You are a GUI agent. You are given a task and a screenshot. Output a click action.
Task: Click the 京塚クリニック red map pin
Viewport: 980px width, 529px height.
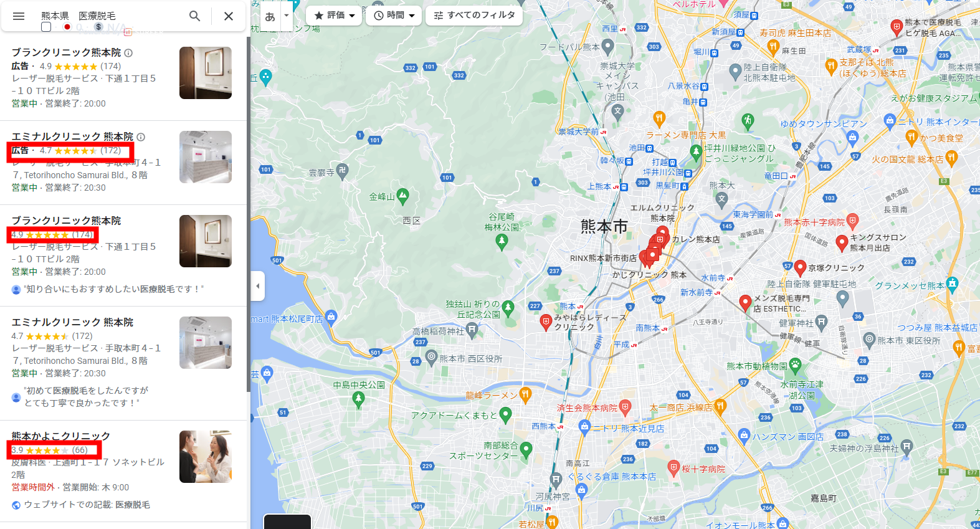tap(801, 268)
